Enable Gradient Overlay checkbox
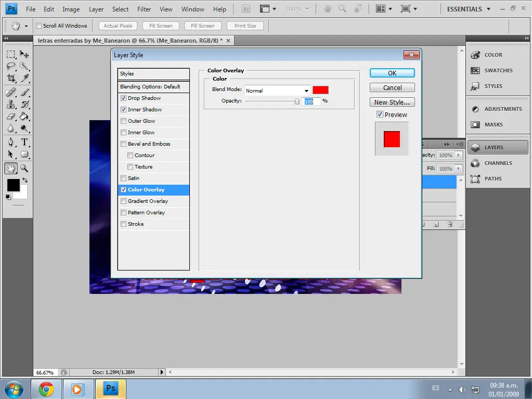The height and width of the screenshot is (399, 532). 123,201
